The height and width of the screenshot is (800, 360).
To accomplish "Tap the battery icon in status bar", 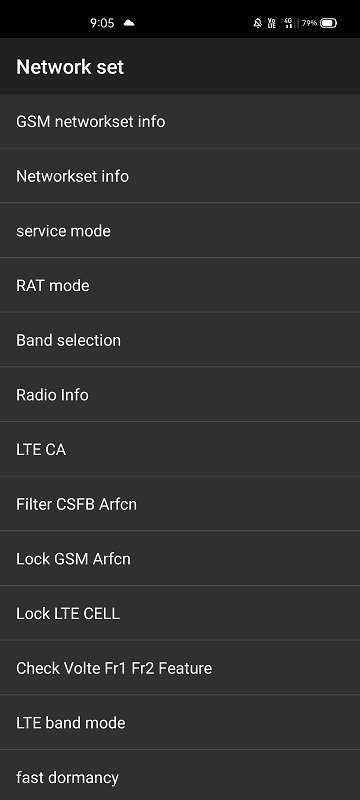I will click(x=328, y=23).
